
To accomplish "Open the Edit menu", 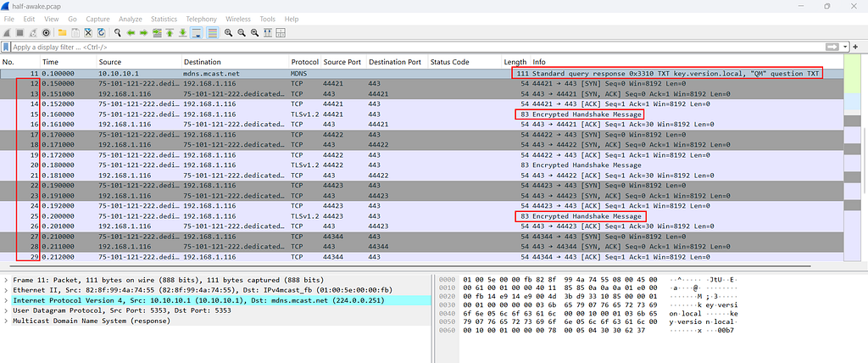I will point(30,19).
